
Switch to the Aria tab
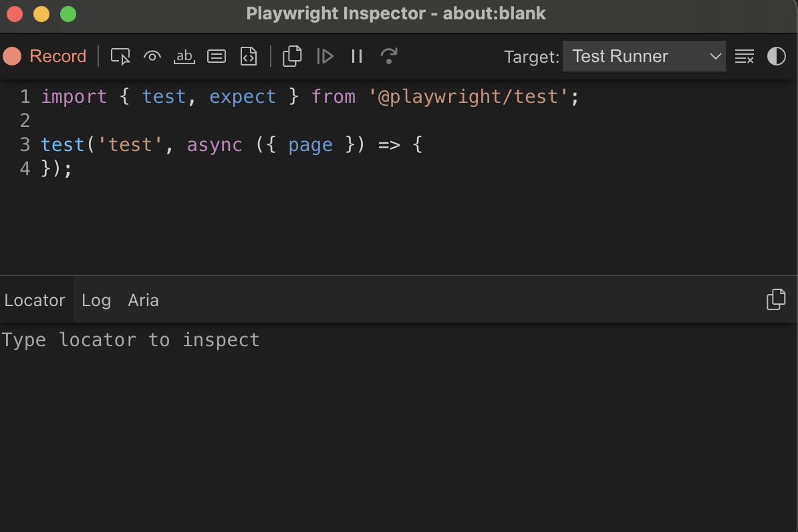[143, 301]
